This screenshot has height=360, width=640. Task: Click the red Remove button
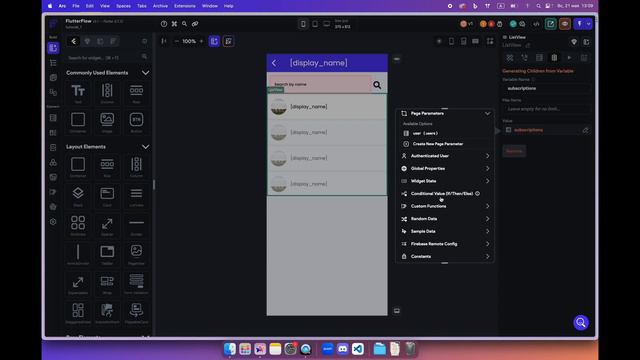point(514,151)
